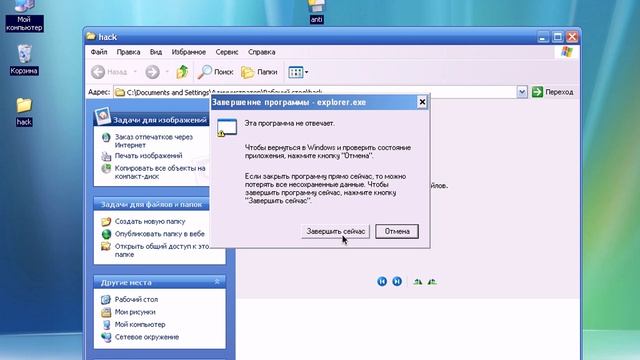640x360 pixels.
Task: Click Создать новую папку link
Action: coord(150,221)
